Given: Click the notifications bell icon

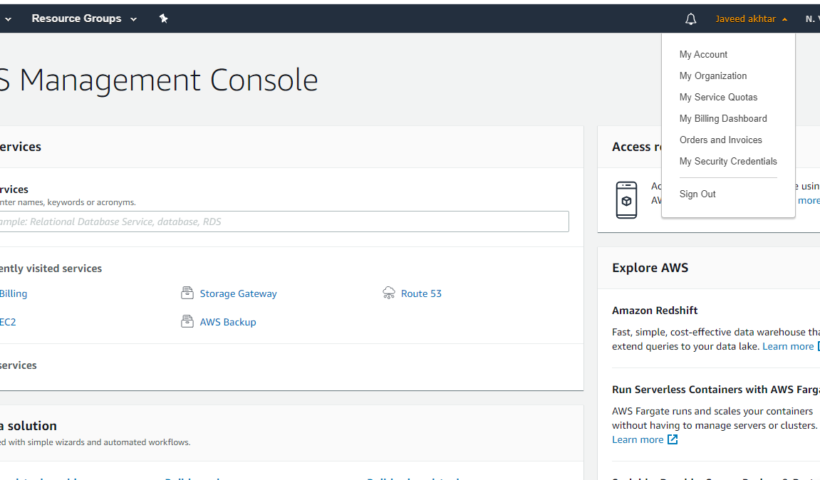Looking at the screenshot, I should pyautogui.click(x=690, y=19).
